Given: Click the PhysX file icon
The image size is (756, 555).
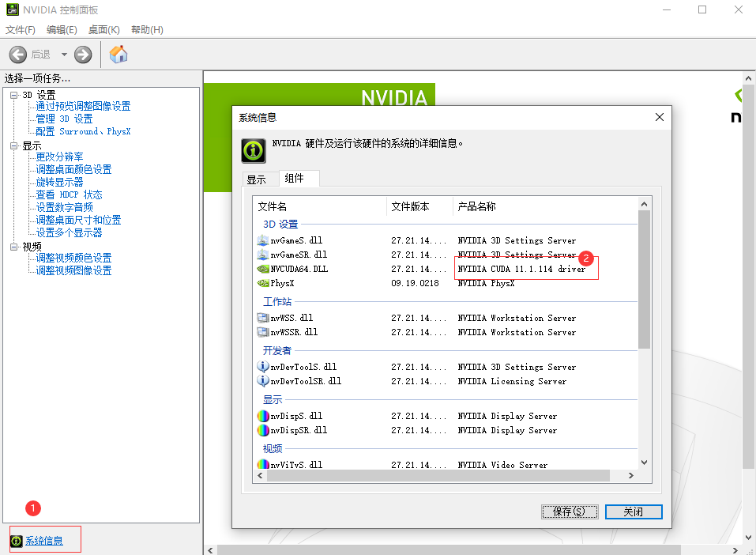Looking at the screenshot, I should [263, 283].
